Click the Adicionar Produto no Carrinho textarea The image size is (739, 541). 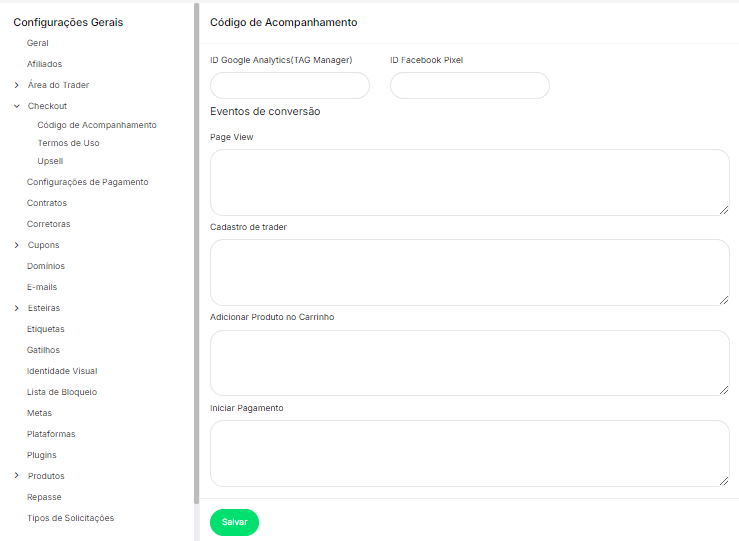[469, 363]
